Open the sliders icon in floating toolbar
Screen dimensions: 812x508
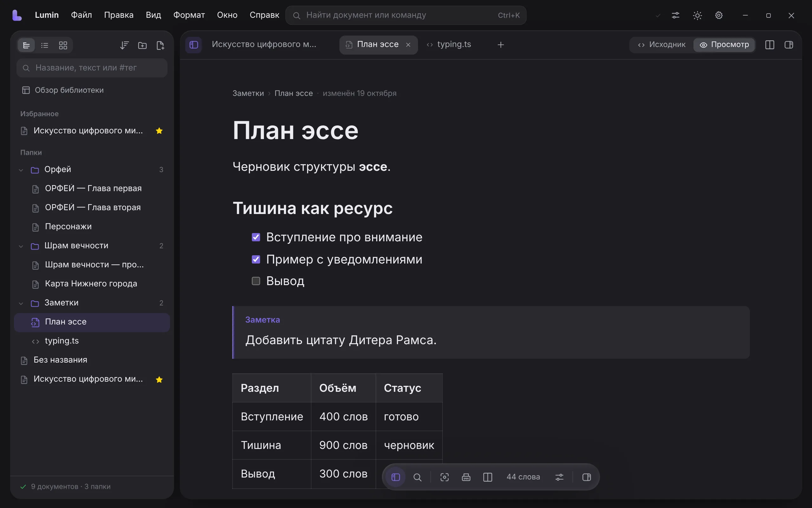pos(559,477)
